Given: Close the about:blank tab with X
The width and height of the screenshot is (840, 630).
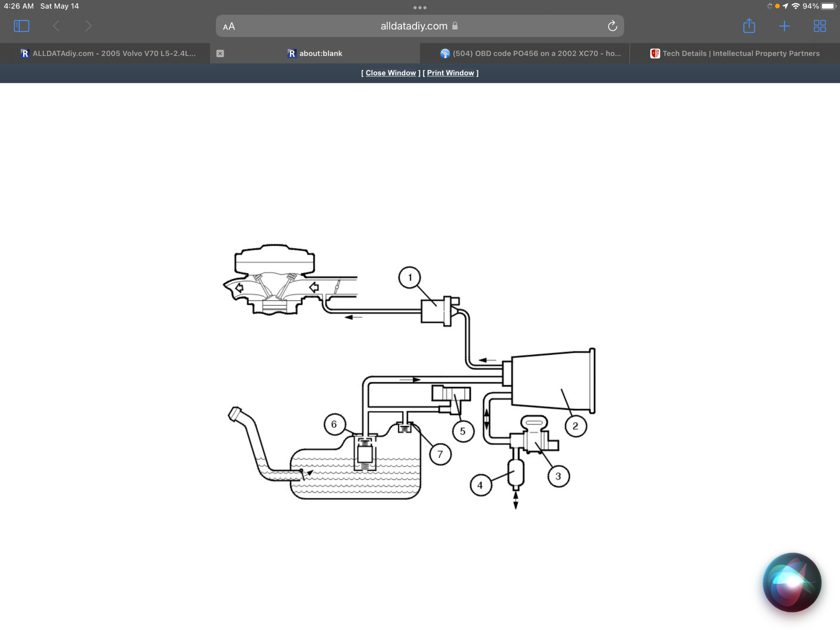Looking at the screenshot, I should point(220,53).
